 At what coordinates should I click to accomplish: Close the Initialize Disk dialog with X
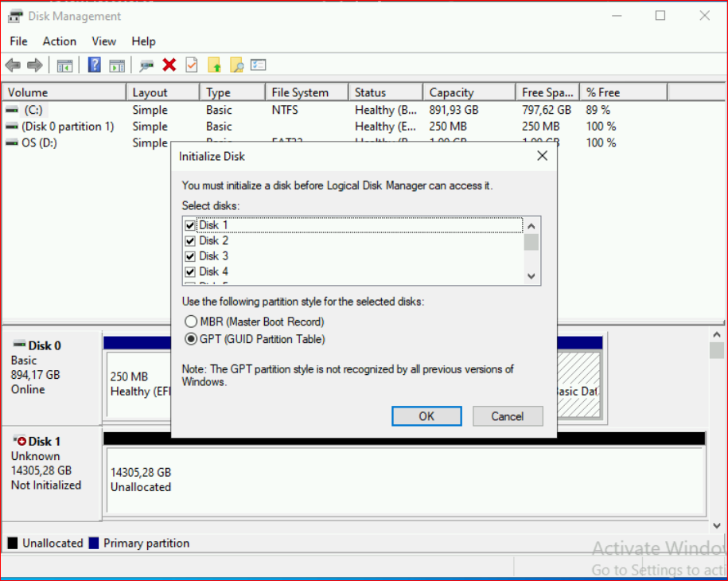[542, 156]
